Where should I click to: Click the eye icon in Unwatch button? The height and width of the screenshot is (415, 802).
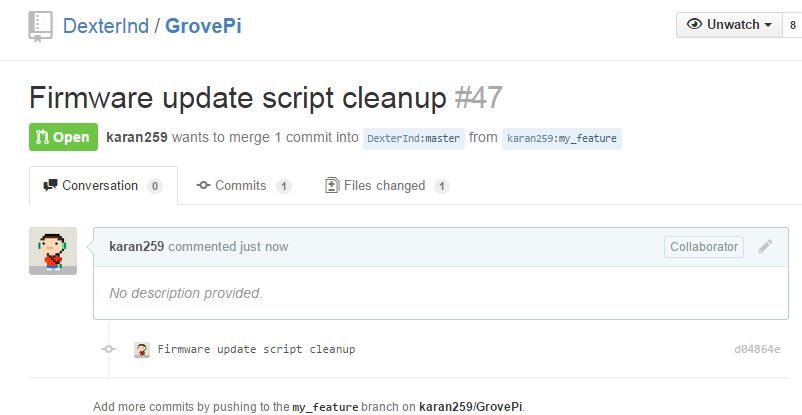point(694,24)
